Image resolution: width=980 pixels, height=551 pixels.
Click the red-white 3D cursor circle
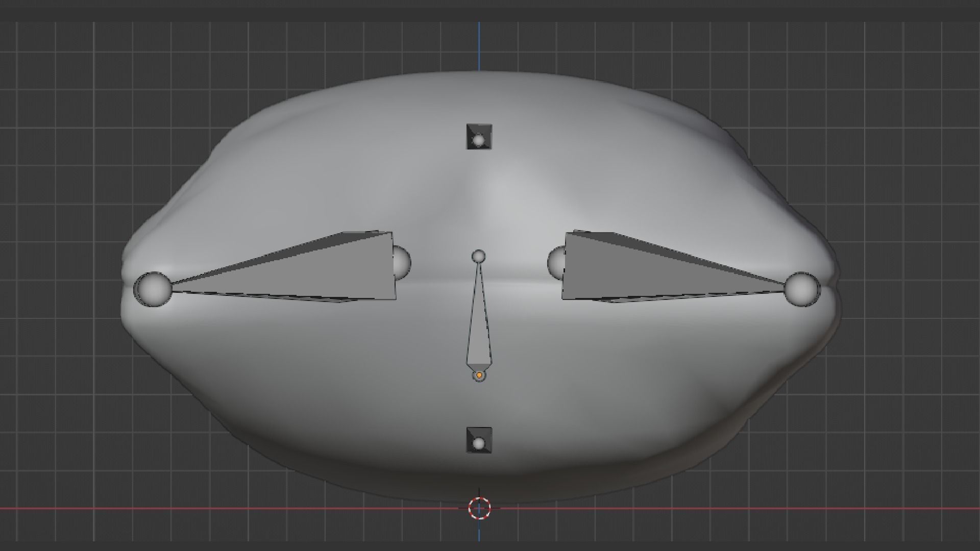point(479,508)
